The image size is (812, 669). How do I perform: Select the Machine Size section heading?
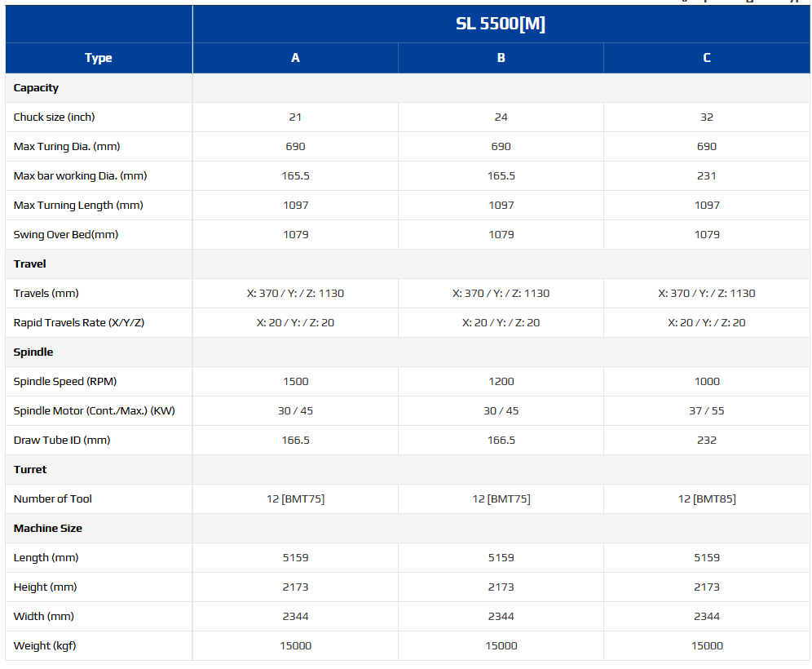(47, 529)
